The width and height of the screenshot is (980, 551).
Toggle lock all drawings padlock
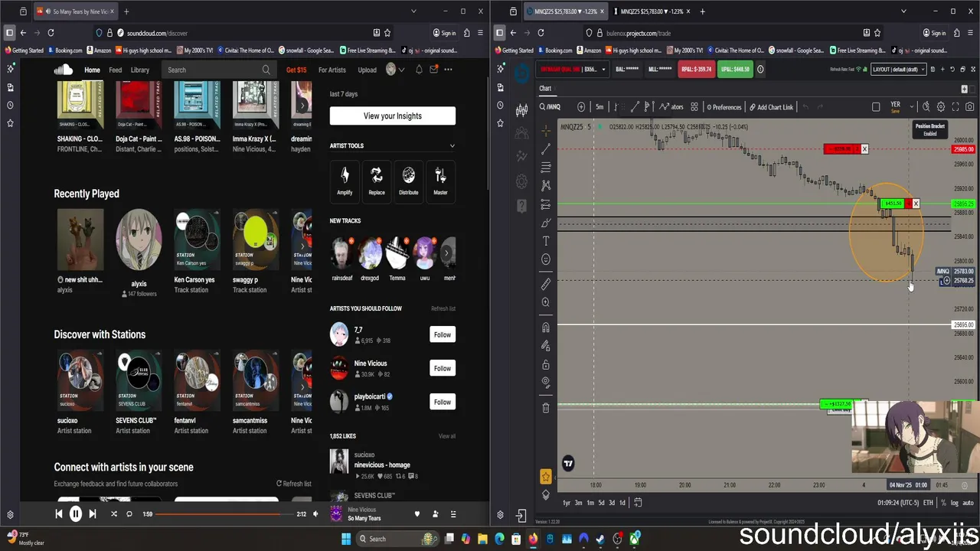545,364
